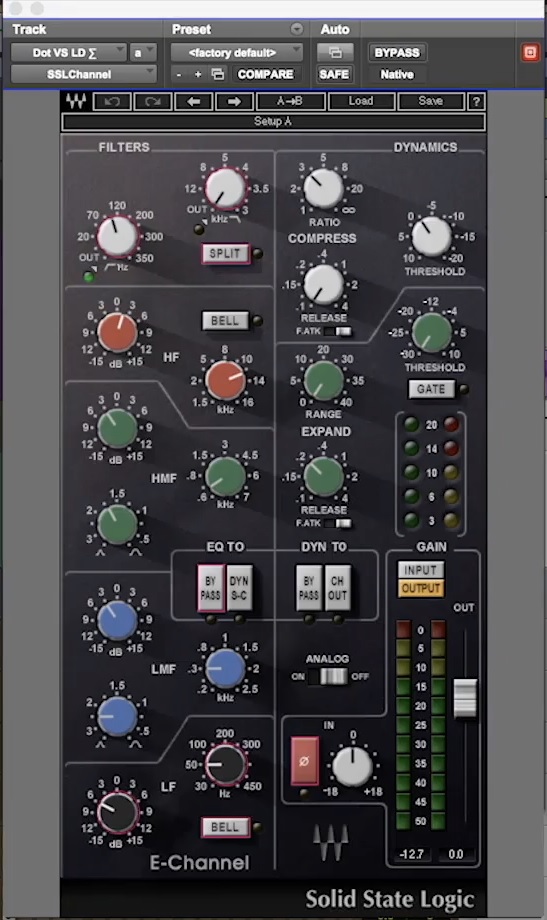Image resolution: width=547 pixels, height=920 pixels.
Task: Click the OUT output fader handle
Action: coord(465,698)
